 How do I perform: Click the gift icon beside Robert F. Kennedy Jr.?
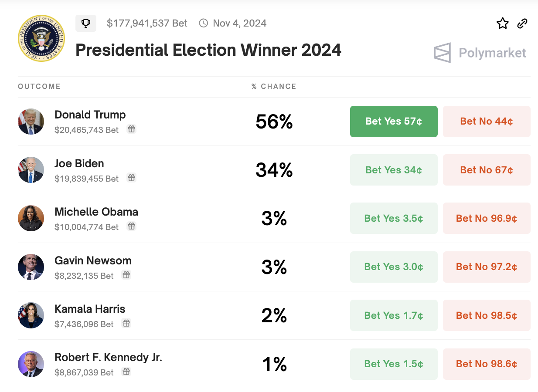point(126,372)
